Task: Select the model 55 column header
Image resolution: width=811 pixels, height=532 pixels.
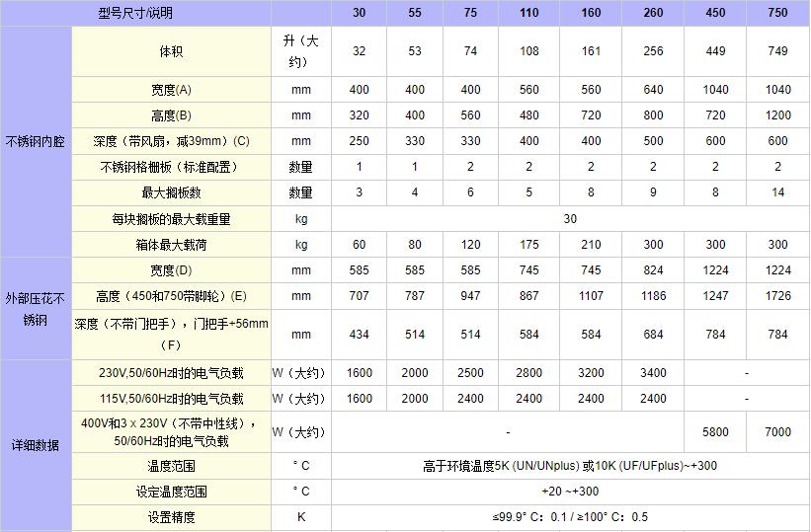Action: tap(415, 13)
